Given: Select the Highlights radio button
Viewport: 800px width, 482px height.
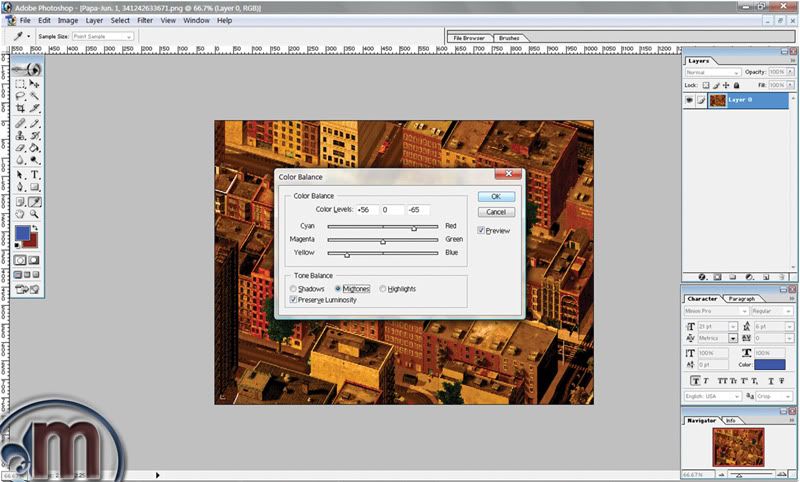Looking at the screenshot, I should coord(383,289).
